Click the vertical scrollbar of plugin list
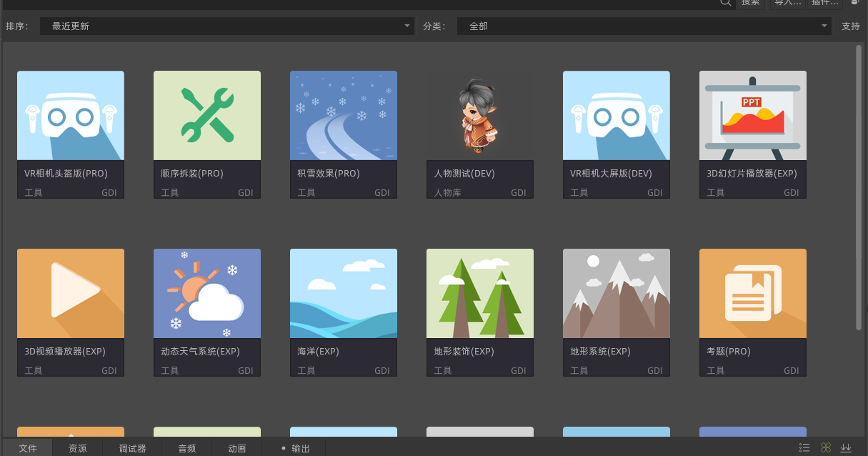This screenshot has height=456, width=868. tap(859, 187)
